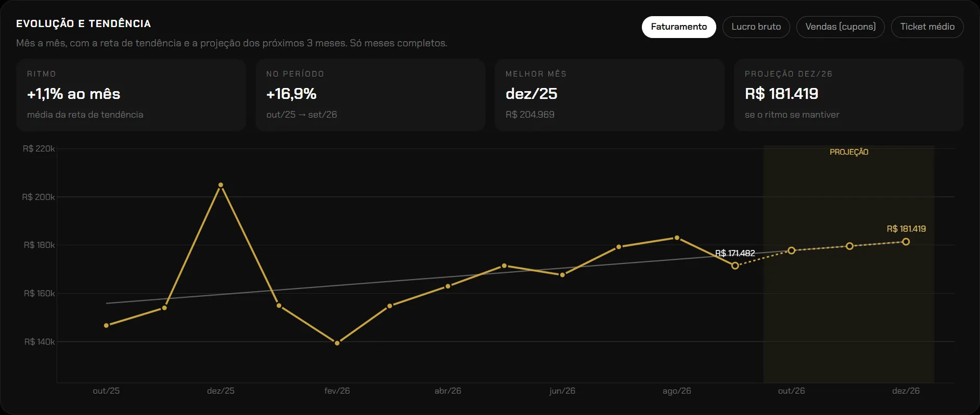Click the out/26 projected hollow point
This screenshot has width=980, height=415.
click(791, 250)
